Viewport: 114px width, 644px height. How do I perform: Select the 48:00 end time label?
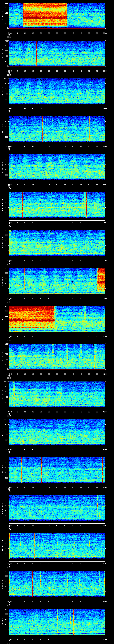point(105,639)
